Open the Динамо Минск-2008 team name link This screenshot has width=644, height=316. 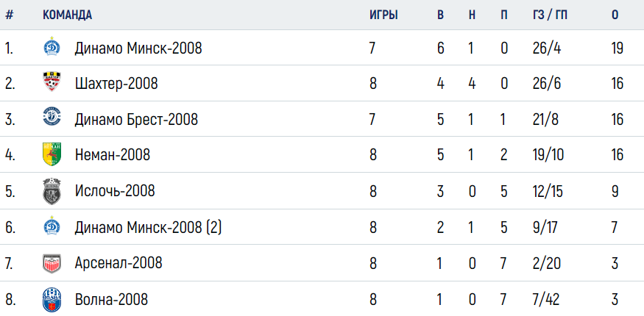tap(138, 49)
